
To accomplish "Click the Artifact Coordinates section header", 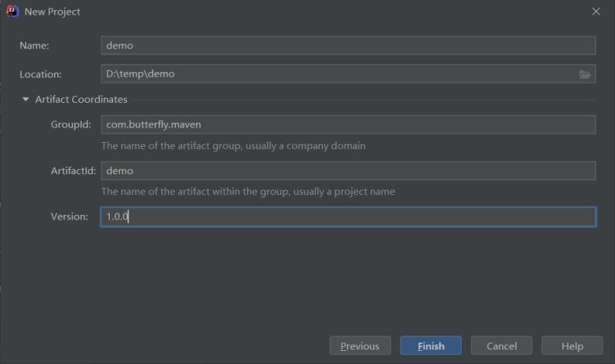I will (81, 100).
